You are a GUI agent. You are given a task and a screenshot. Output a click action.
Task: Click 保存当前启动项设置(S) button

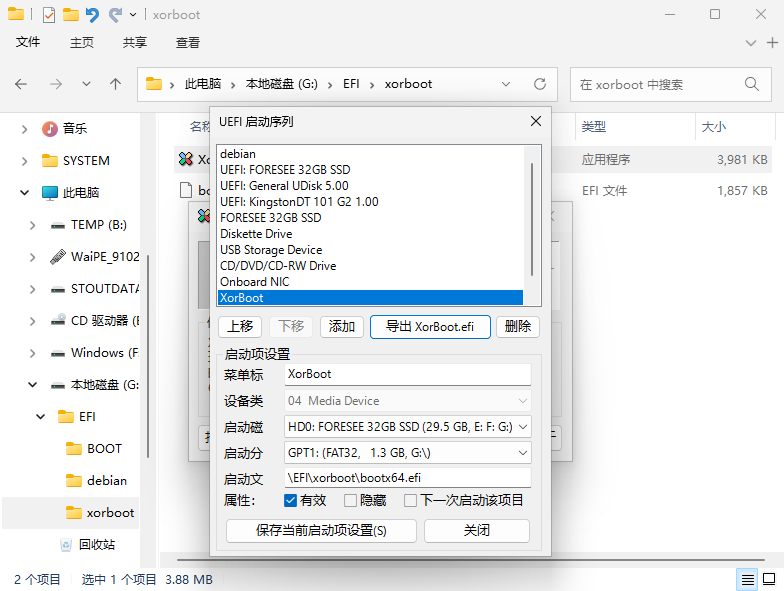321,530
